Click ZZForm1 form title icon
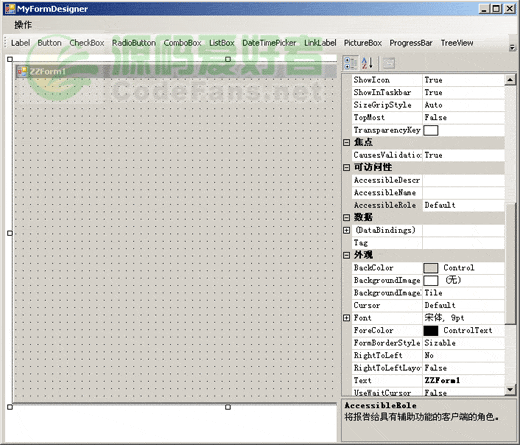The width and height of the screenshot is (520, 445). (x=22, y=71)
